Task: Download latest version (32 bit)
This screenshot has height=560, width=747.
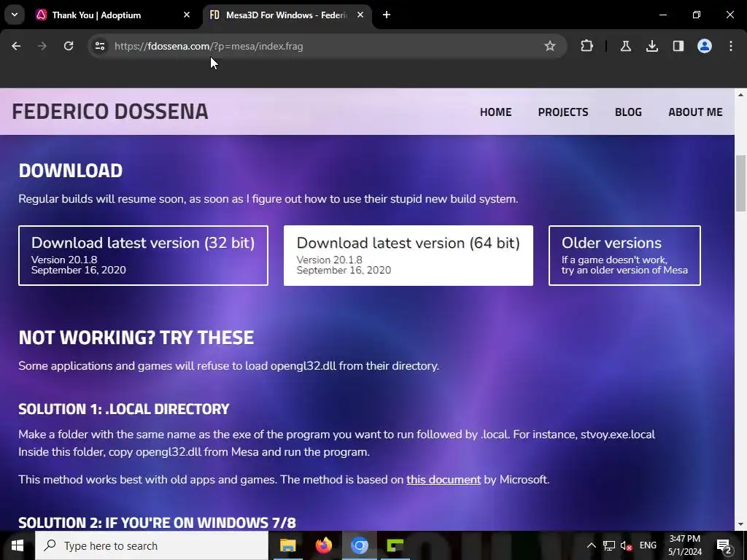Action: [x=144, y=256]
